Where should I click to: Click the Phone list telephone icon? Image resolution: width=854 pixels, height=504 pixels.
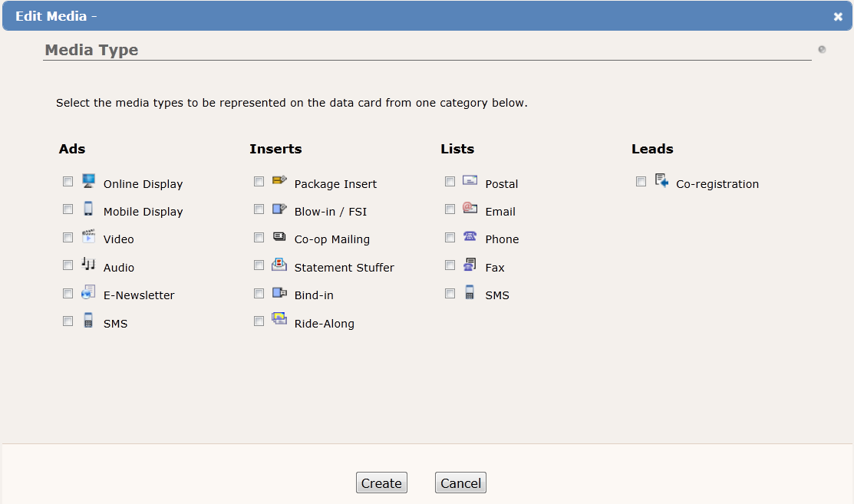click(x=470, y=237)
